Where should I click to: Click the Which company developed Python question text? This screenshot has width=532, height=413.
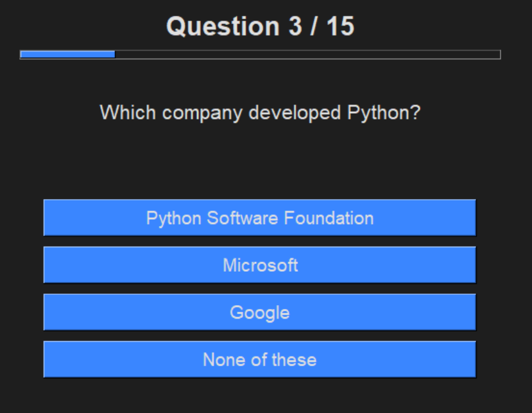(261, 113)
